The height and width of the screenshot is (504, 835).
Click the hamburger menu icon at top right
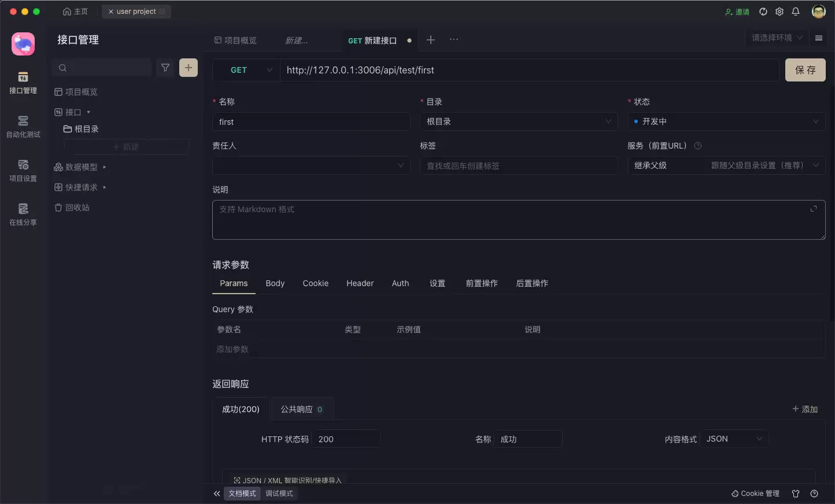[x=819, y=38]
